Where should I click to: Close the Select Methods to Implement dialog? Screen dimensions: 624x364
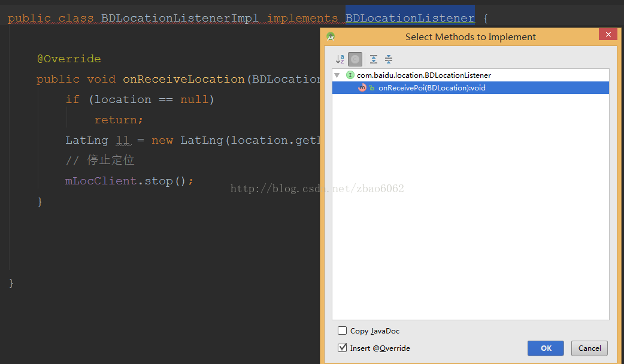point(608,35)
